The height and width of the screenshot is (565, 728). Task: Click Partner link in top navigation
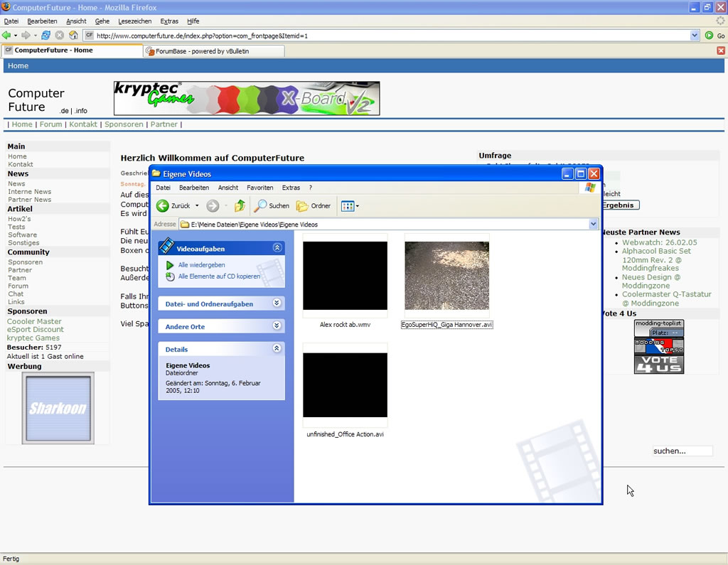pos(164,124)
